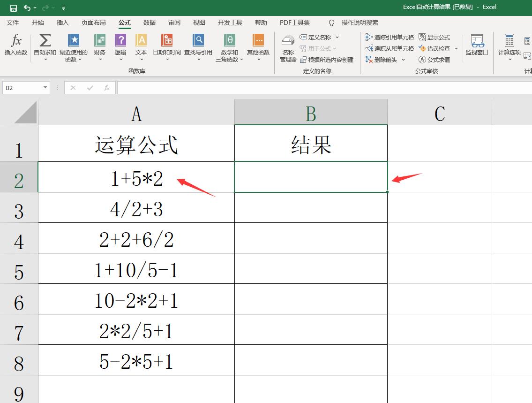The image size is (532, 403).
Task: Open the 查找与引用 functions icon
Action: [198, 40]
